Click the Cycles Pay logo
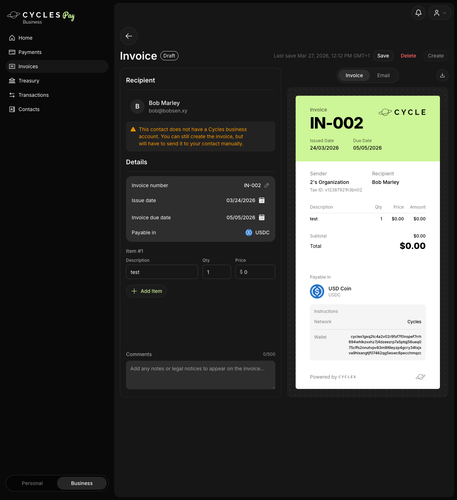 click(41, 17)
